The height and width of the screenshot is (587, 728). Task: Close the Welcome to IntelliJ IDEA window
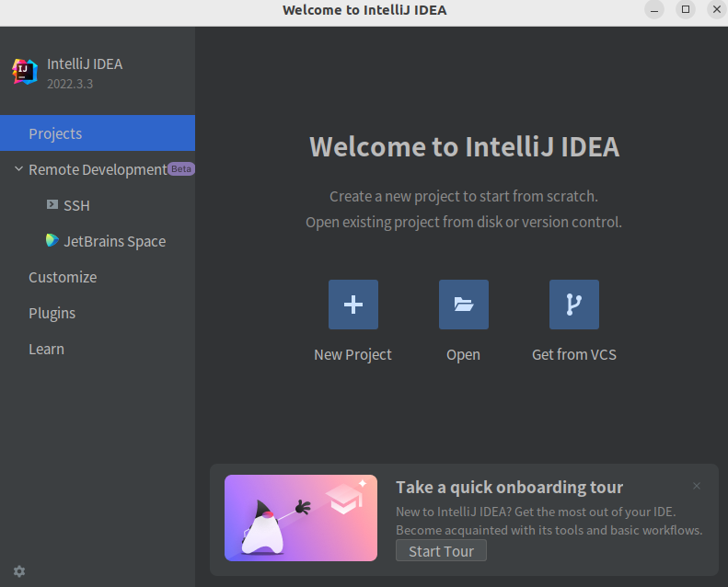click(716, 10)
